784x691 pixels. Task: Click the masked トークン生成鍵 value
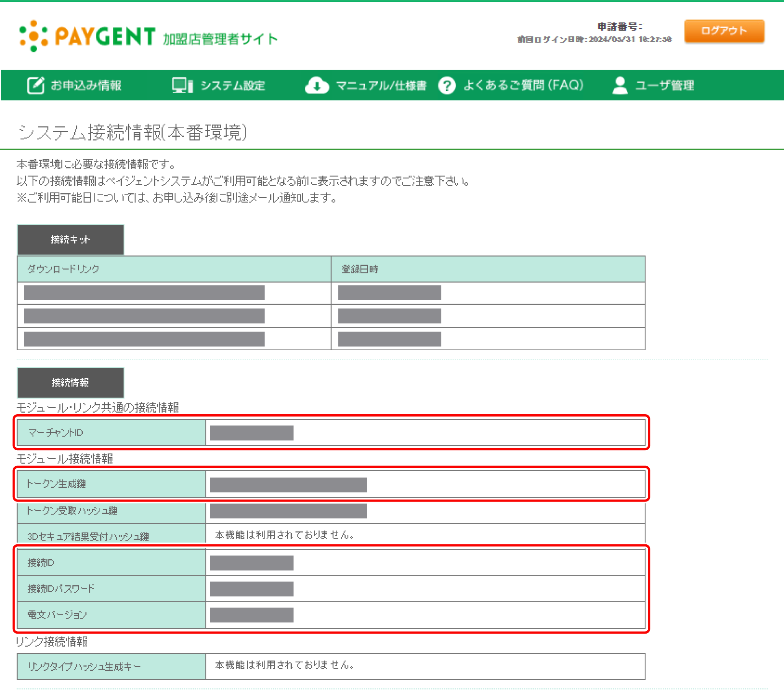point(288,485)
